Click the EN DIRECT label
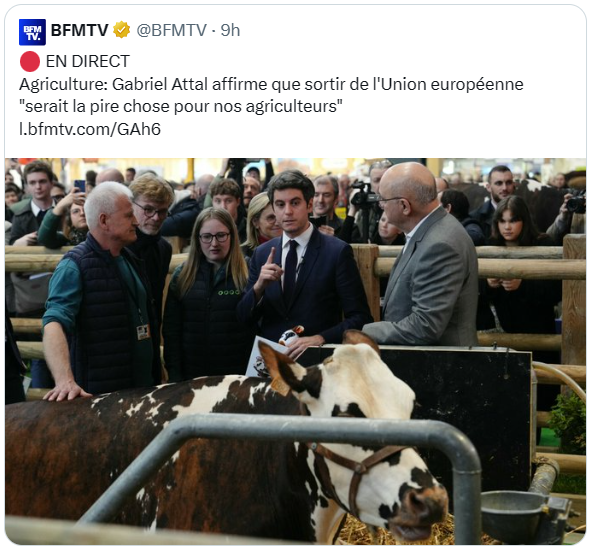 click(x=88, y=61)
